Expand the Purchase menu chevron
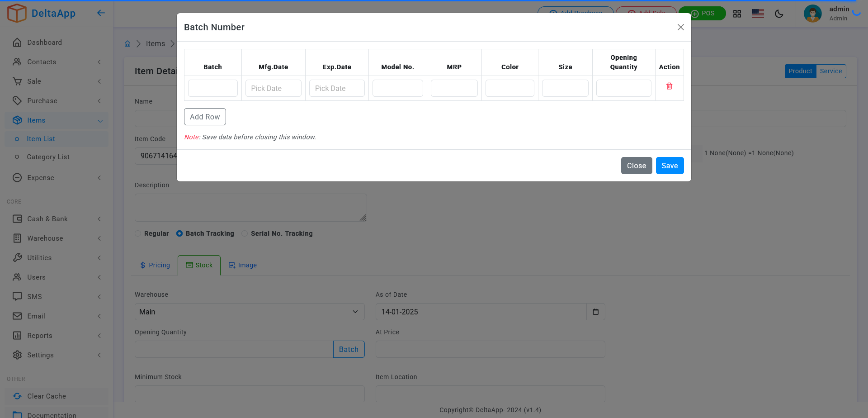868x418 pixels. pyautogui.click(x=99, y=101)
